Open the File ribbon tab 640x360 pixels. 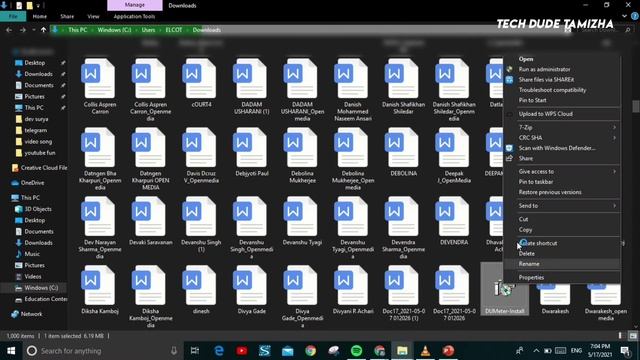click(x=13, y=16)
